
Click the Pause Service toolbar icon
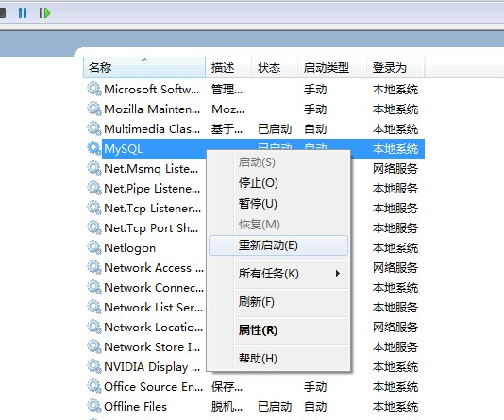[x=23, y=13]
